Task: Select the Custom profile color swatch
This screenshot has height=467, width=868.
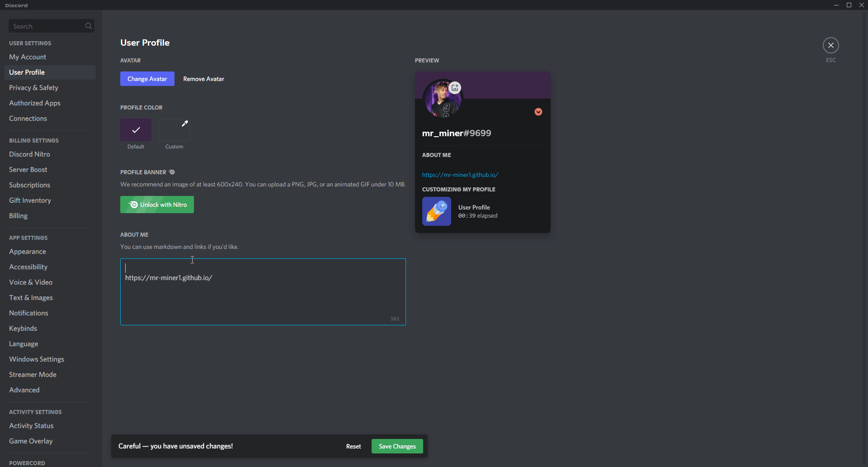Action: 174,130
